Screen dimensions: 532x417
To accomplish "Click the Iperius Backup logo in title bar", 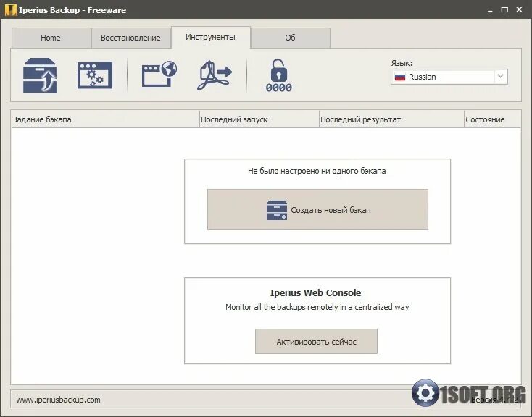I will pyautogui.click(x=10, y=10).
